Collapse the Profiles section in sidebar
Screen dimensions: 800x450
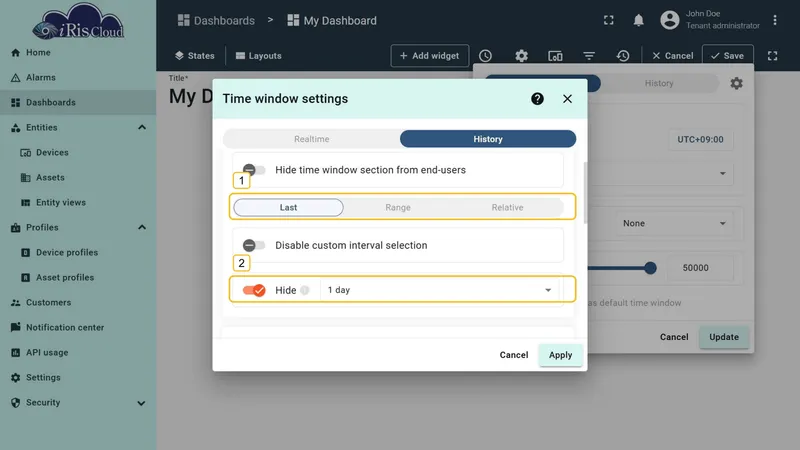pyautogui.click(x=142, y=228)
